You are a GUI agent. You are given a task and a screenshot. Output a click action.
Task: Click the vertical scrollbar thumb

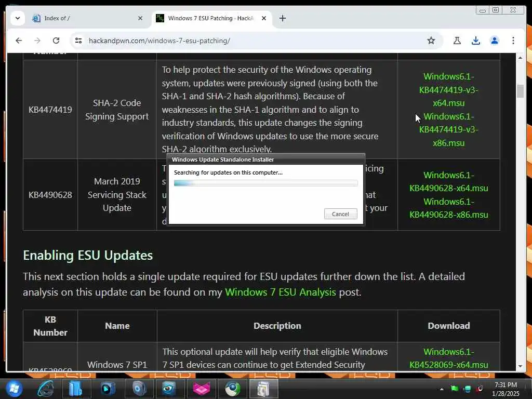tap(520, 91)
